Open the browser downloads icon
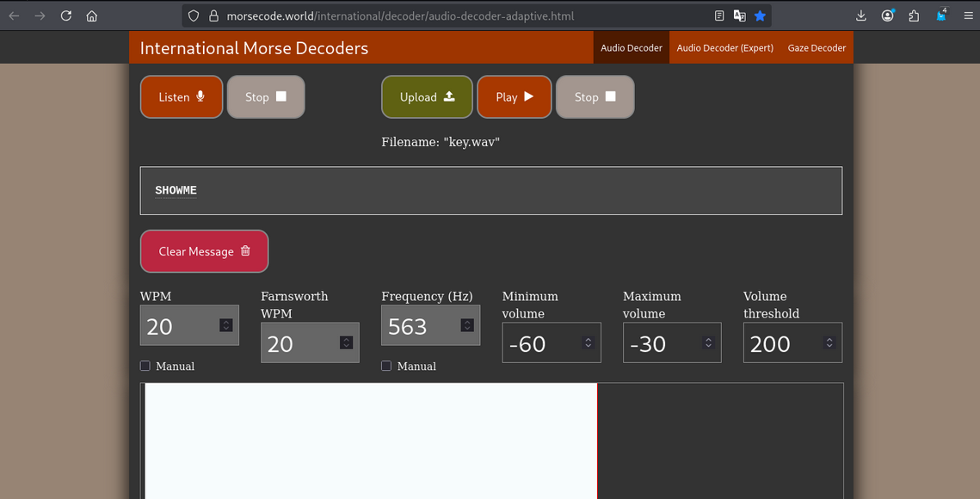This screenshot has width=980, height=499. [x=861, y=15]
